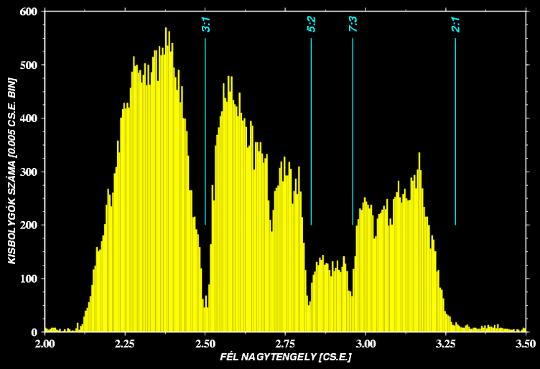Click the 7:3 resonance label
The height and width of the screenshot is (369, 540).
tap(353, 24)
